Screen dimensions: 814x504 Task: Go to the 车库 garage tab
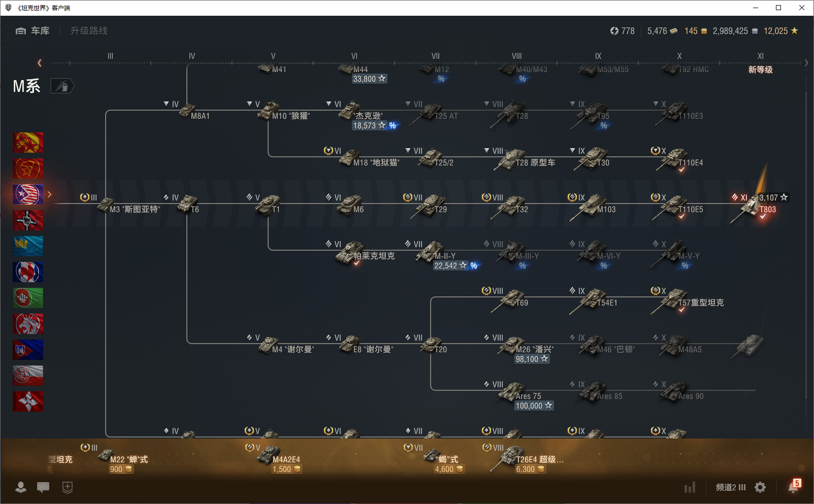(x=33, y=31)
